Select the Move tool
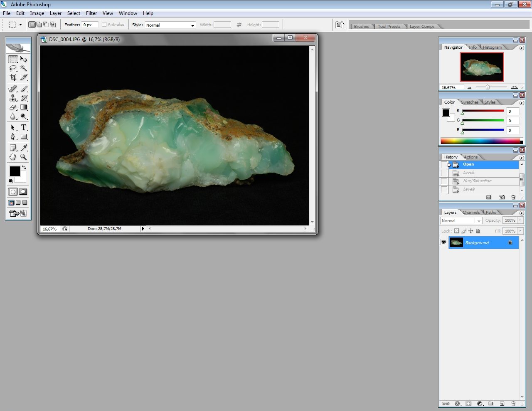 point(24,59)
